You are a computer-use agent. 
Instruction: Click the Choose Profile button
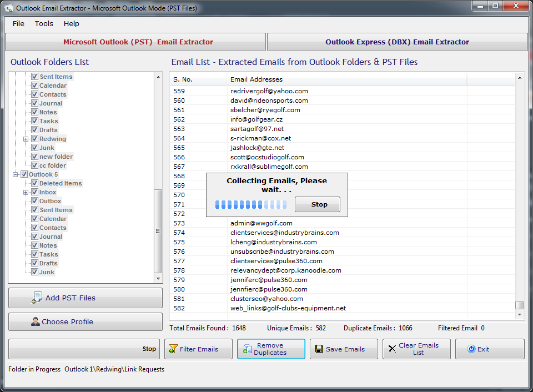[86, 321]
